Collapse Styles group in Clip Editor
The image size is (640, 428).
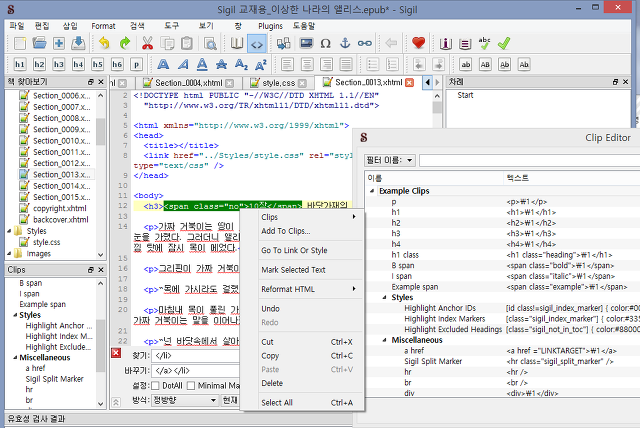[384, 297]
